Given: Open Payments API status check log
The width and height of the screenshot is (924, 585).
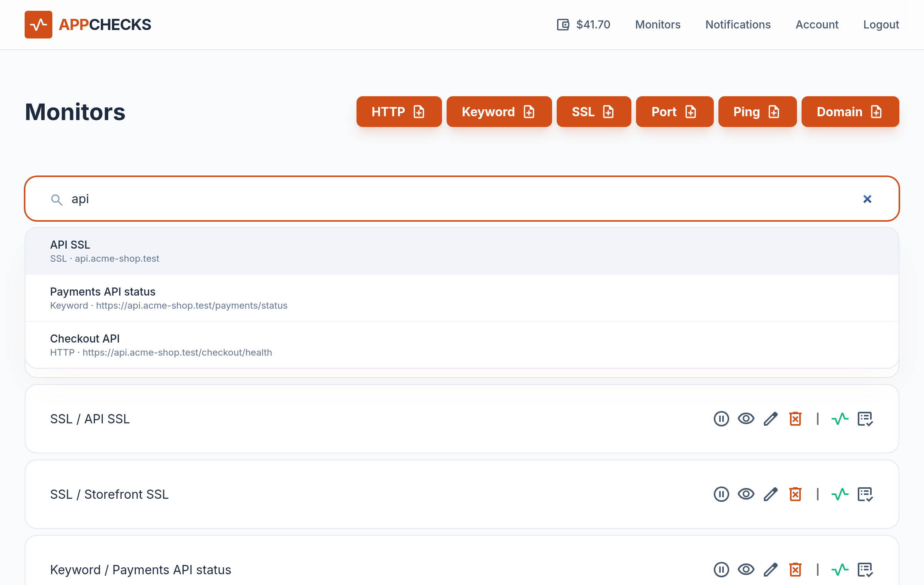Looking at the screenshot, I should coord(865,570).
